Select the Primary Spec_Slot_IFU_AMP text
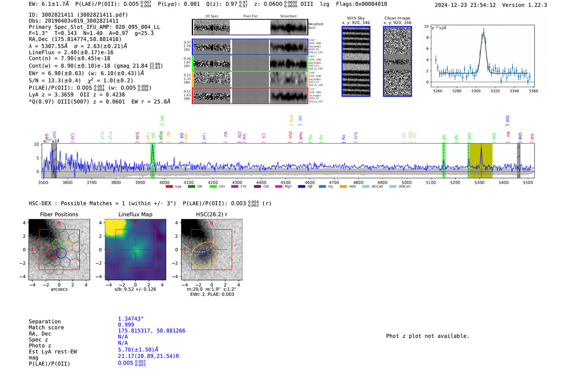Viewport: 576px width, 392px height. (x=95, y=27)
